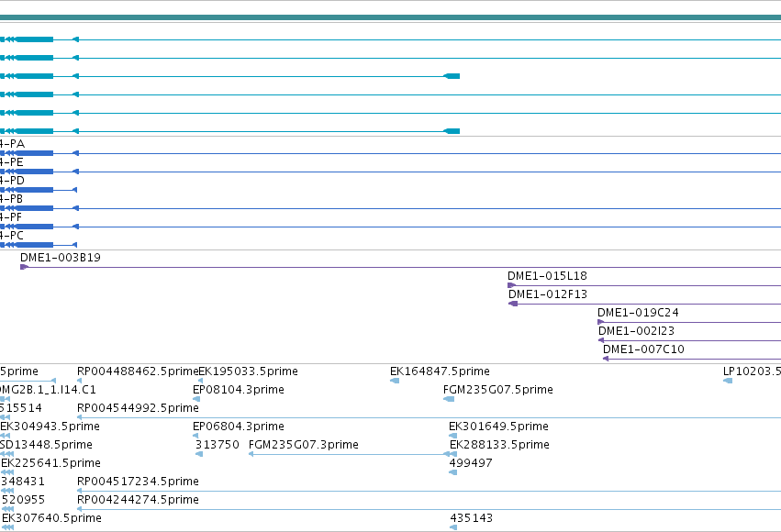The height and width of the screenshot is (532, 781).
Task: Select the EK195033.5prime label
Action: (x=249, y=371)
